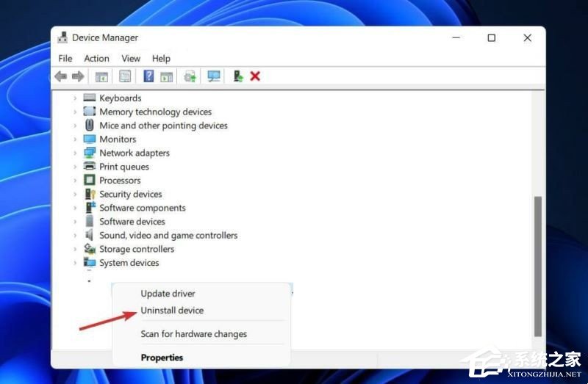Click the Enable device green arrow icon

pos(237,76)
